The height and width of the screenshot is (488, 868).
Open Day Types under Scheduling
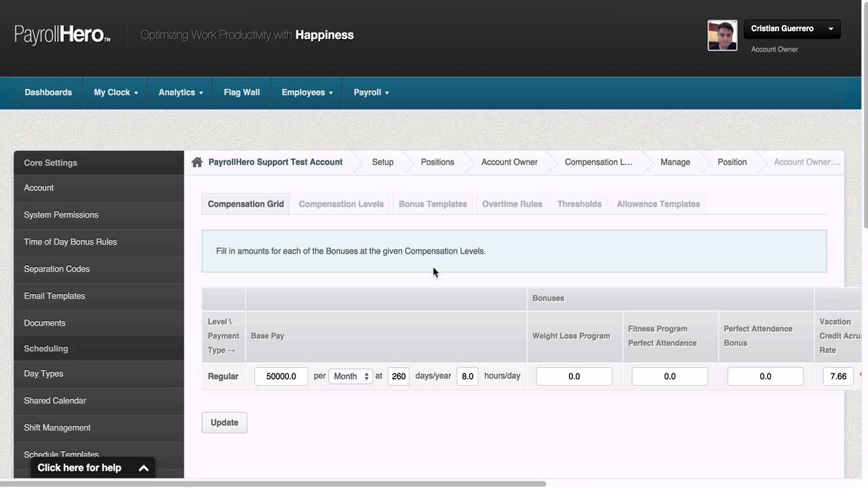[x=98, y=373]
